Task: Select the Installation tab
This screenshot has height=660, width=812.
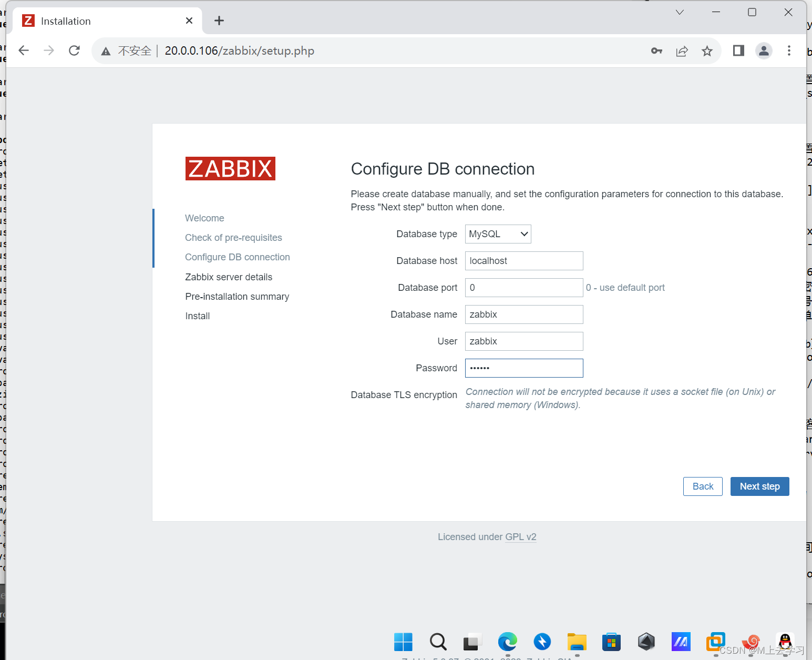Action: (107, 21)
